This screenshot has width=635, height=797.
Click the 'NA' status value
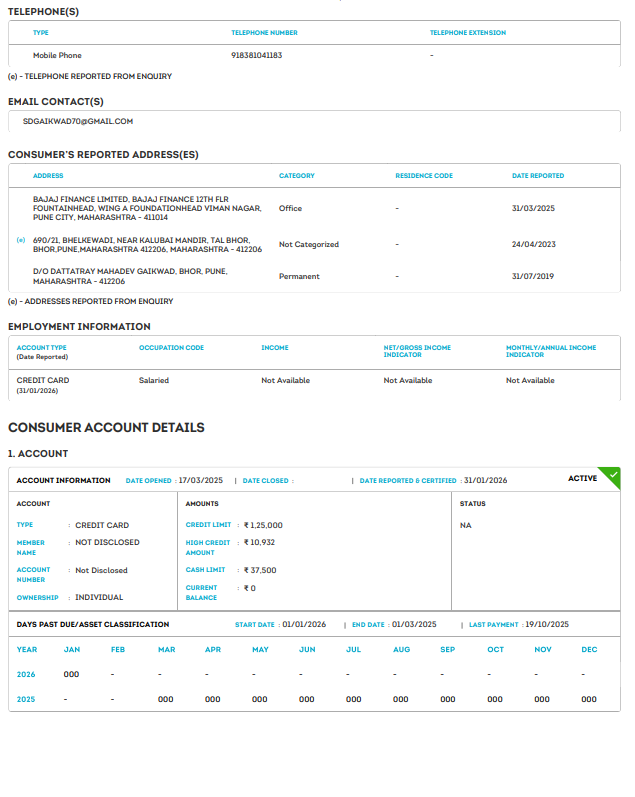pyautogui.click(x=466, y=525)
